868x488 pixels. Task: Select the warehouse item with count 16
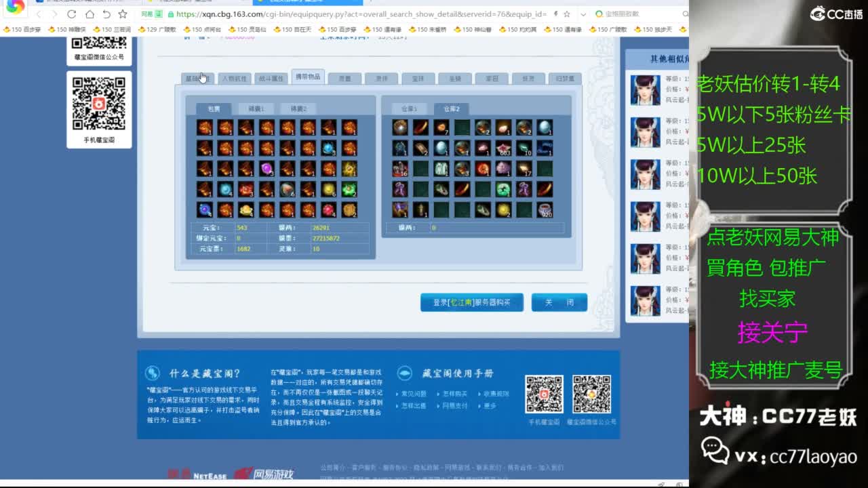(400, 168)
